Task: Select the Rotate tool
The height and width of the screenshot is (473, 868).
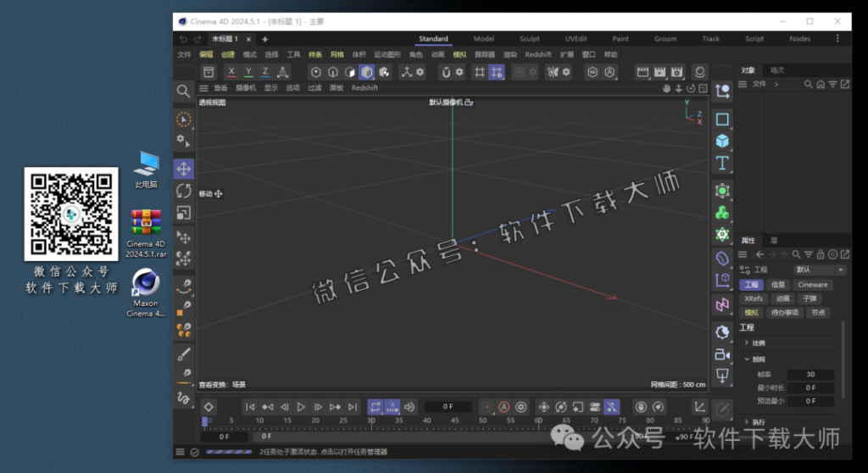Action: 184,191
